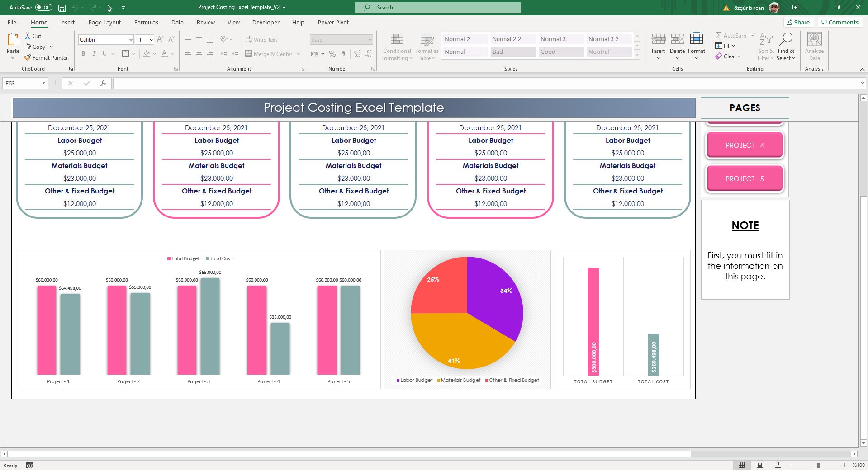Expand the Merge & Center dropdown arrow

(299, 54)
